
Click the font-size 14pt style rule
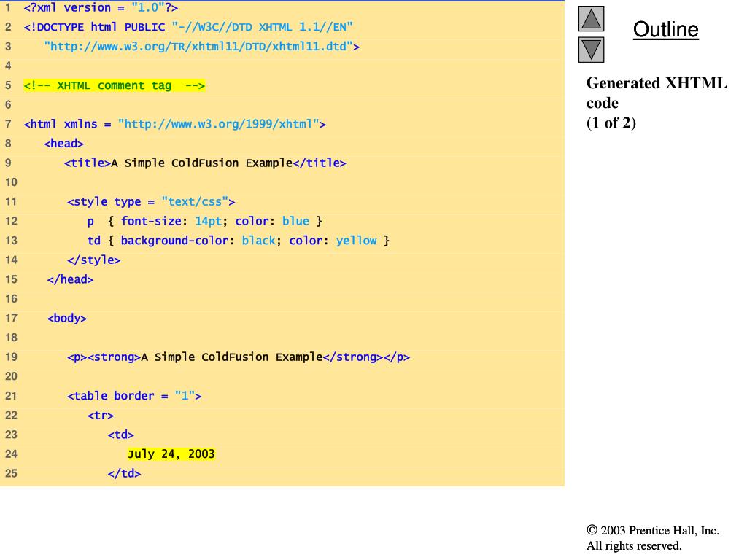point(205,222)
